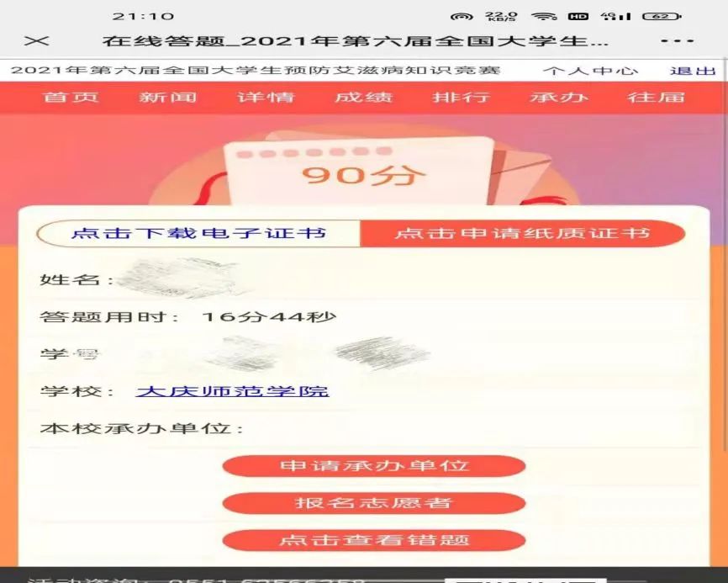The width and height of the screenshot is (728, 583).
Task: Select the 成绩 tab
Action: [363, 97]
